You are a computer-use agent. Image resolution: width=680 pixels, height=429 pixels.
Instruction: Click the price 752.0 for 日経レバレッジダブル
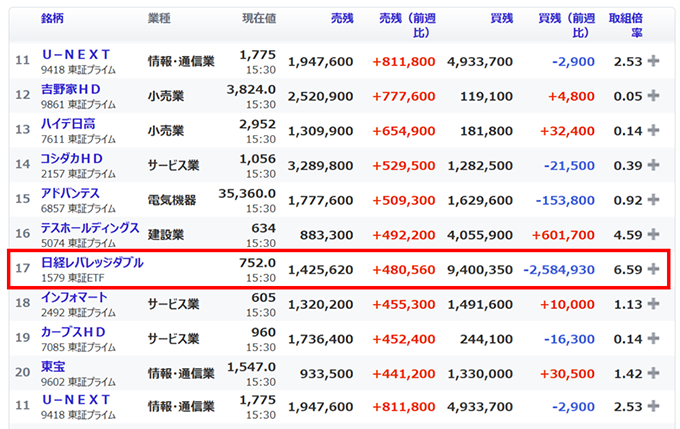(x=258, y=263)
